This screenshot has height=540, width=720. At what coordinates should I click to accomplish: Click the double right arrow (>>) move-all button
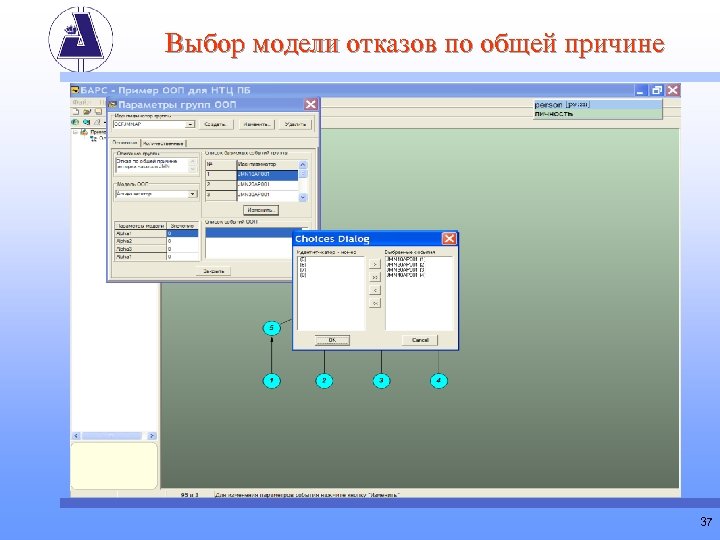coord(375,277)
